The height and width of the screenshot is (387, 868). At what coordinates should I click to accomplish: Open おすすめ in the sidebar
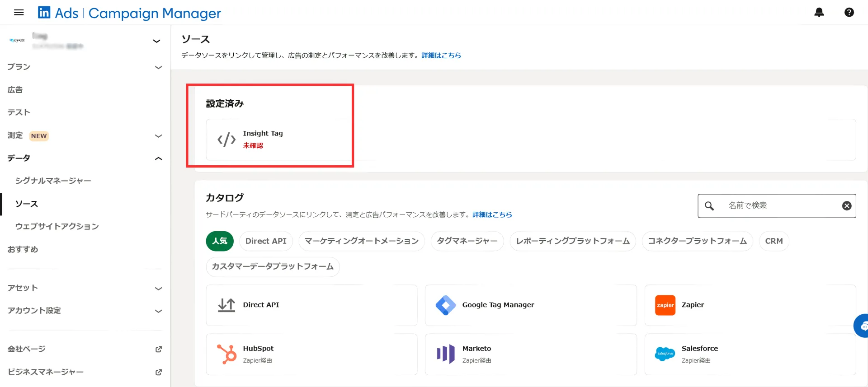click(x=23, y=249)
